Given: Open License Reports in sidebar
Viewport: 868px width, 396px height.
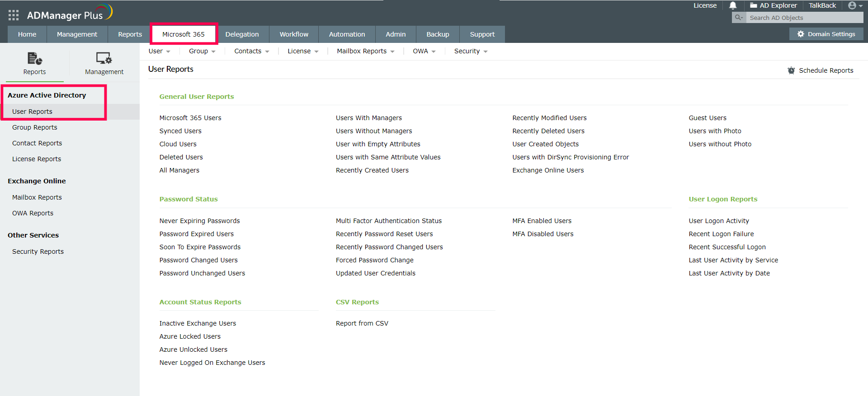Looking at the screenshot, I should pos(37,159).
